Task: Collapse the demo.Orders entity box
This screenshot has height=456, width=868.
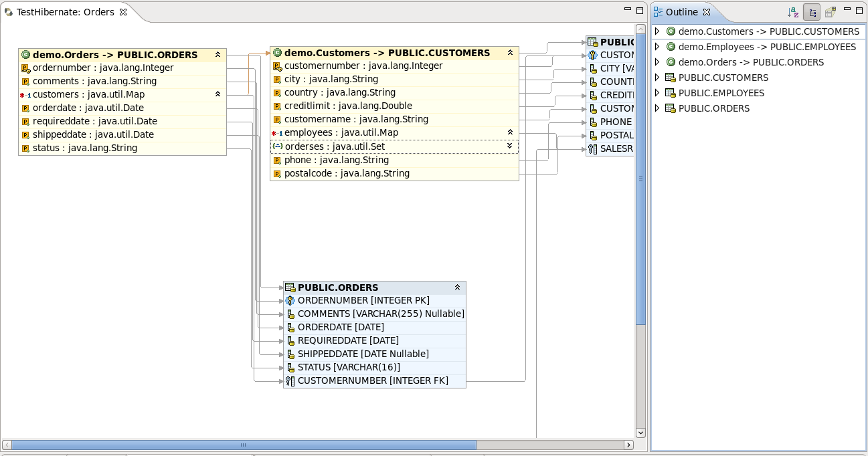Action: click(x=218, y=55)
